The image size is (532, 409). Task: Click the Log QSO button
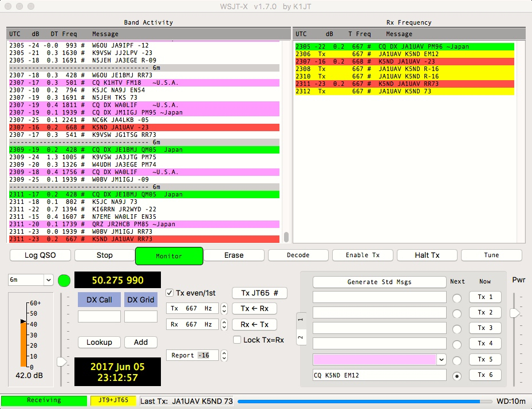pyautogui.click(x=41, y=255)
